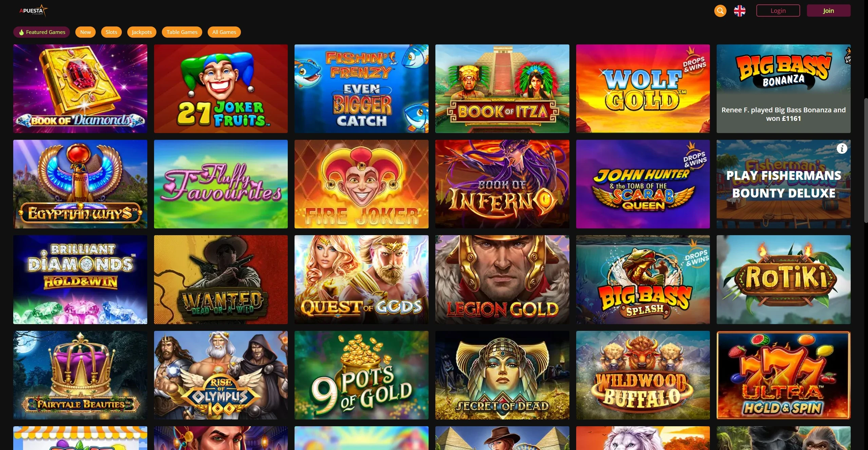Click the Apuesta star logo
This screenshot has width=868, height=450.
(33, 11)
